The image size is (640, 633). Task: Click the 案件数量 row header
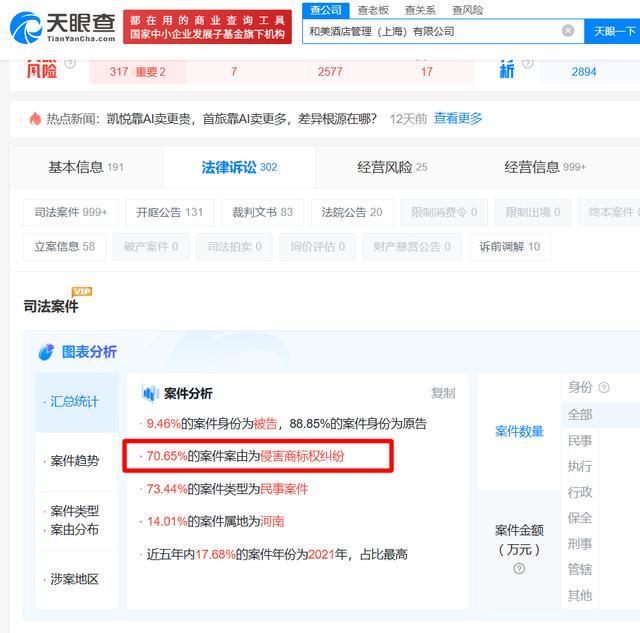click(519, 431)
